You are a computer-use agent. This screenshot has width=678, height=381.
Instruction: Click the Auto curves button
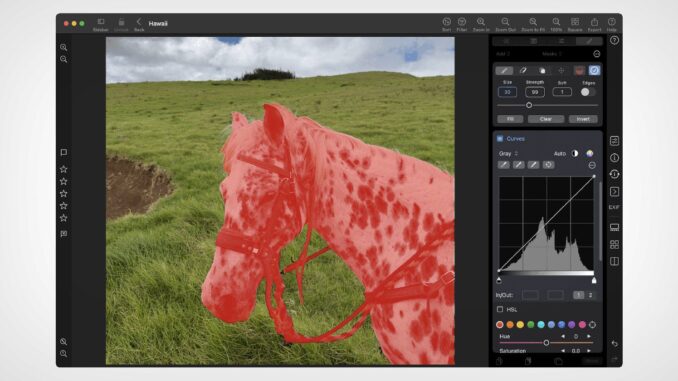pyautogui.click(x=560, y=154)
